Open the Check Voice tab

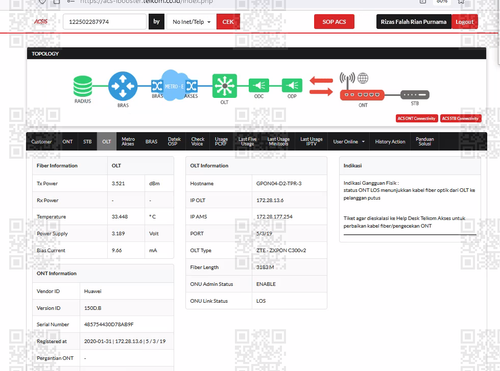(x=197, y=142)
